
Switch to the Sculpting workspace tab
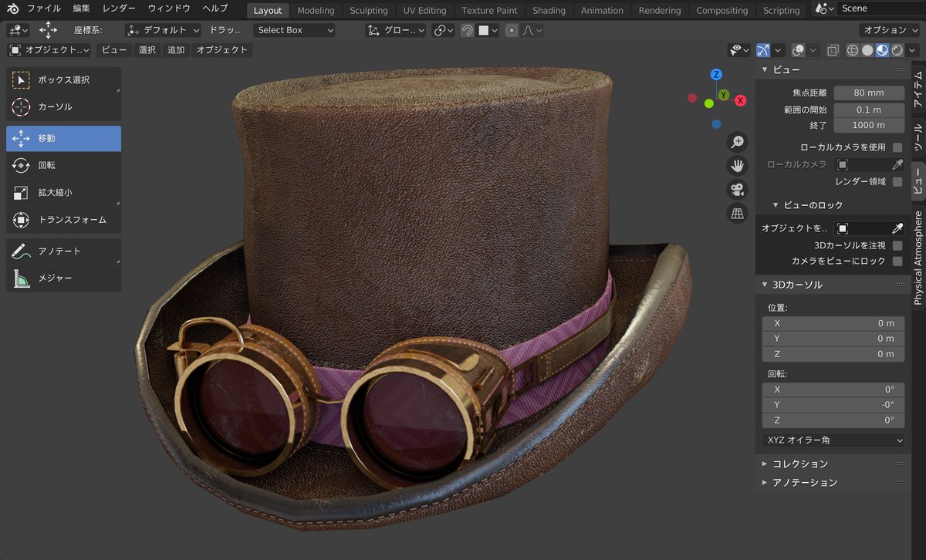tap(369, 10)
